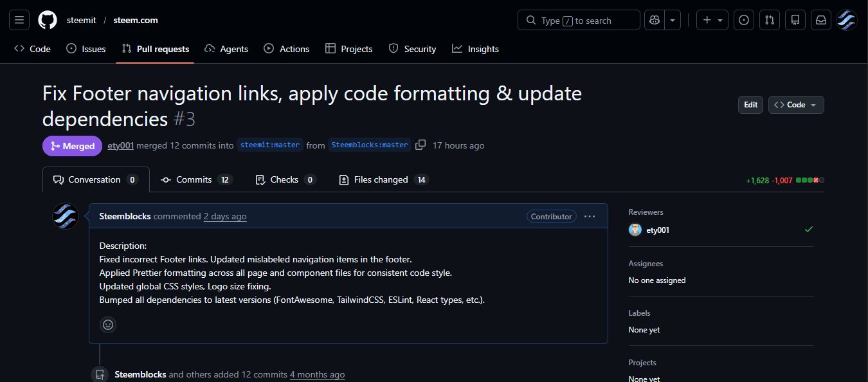Viewport: 868px width, 382px height.
Task: Open Steemblocks link in commits timeline
Action: [x=140, y=374]
